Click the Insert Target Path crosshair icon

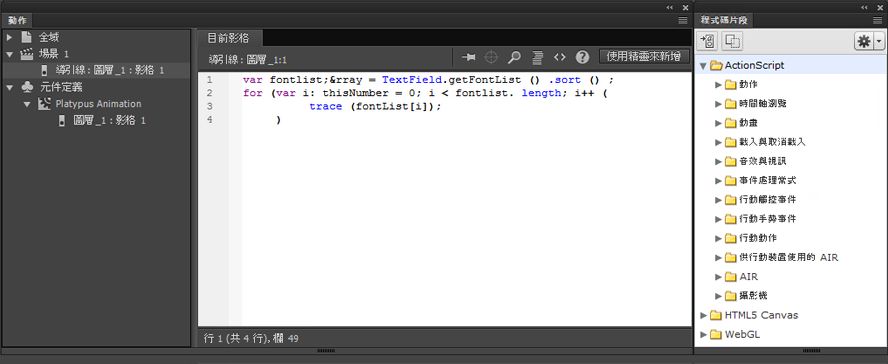(x=492, y=57)
